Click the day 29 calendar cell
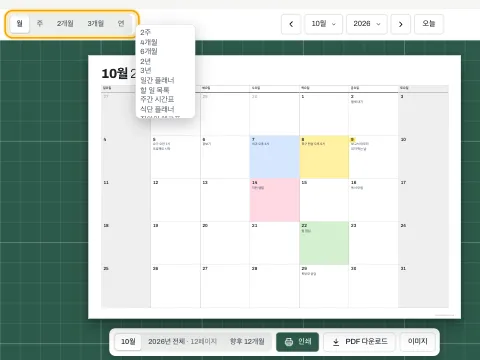Image resolution: width=480 pixels, height=360 pixels. point(324,286)
